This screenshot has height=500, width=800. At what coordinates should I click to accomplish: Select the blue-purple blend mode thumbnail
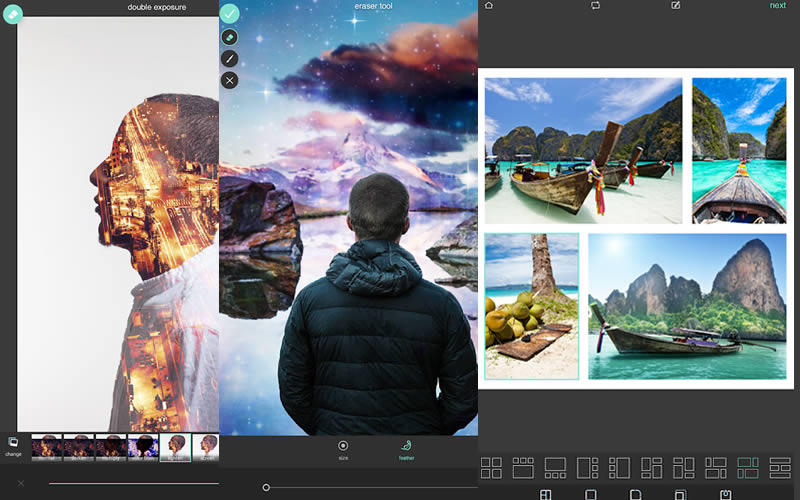coord(143,447)
